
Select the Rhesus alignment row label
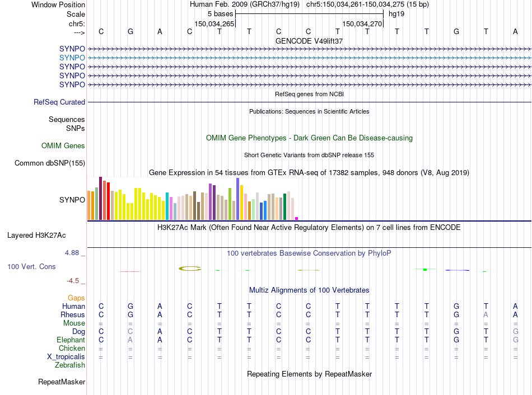pos(73,315)
